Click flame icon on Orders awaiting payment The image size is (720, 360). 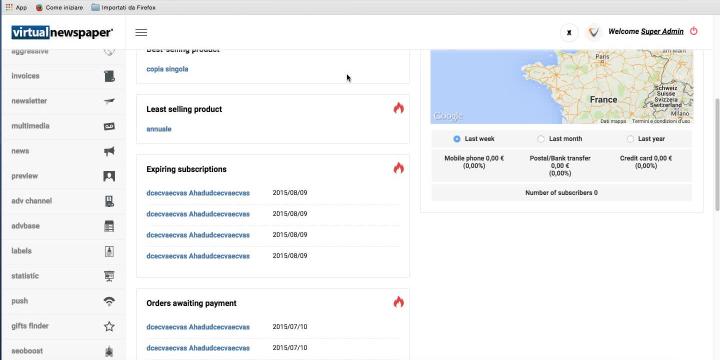click(399, 302)
